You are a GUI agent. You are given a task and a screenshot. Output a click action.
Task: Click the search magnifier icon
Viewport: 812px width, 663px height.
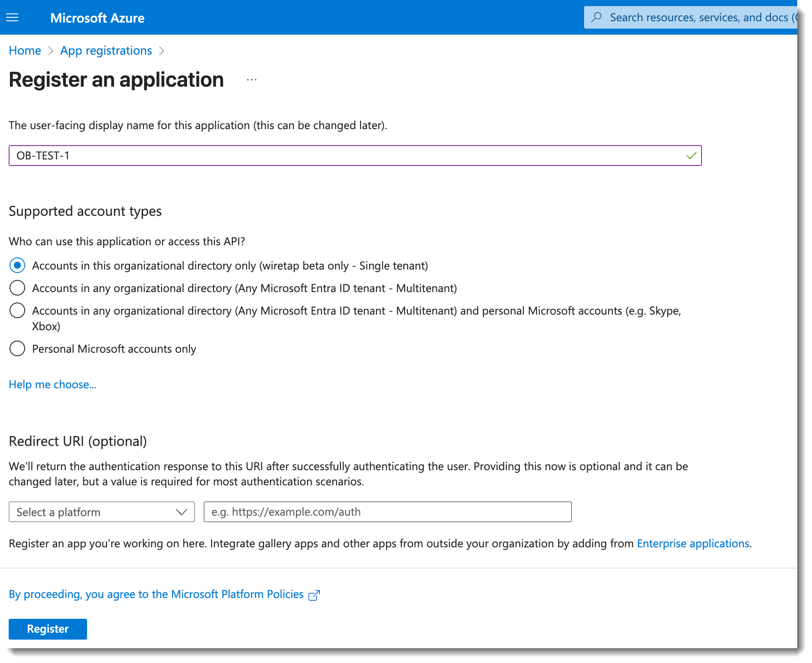597,17
